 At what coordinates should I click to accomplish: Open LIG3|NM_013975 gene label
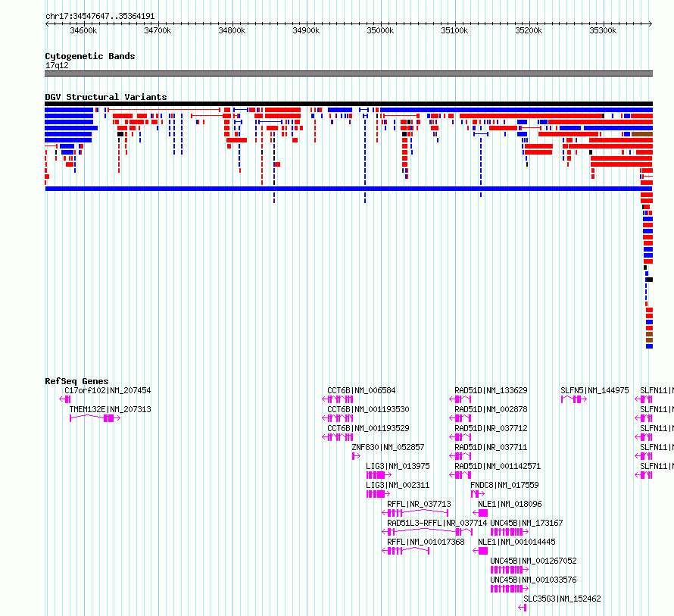click(398, 466)
